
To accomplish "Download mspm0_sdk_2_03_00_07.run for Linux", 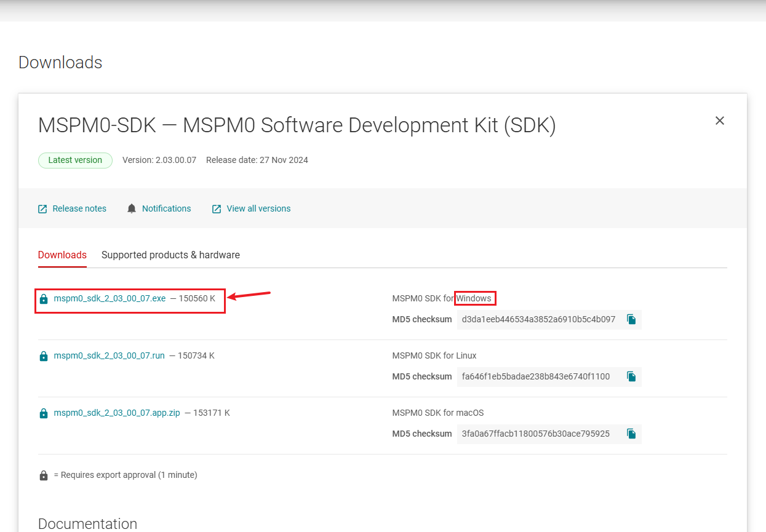I will (x=110, y=355).
